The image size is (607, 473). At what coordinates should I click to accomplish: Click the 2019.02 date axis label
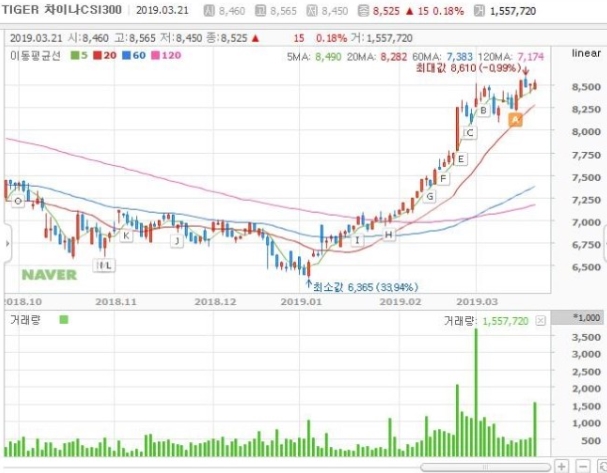[400, 302]
